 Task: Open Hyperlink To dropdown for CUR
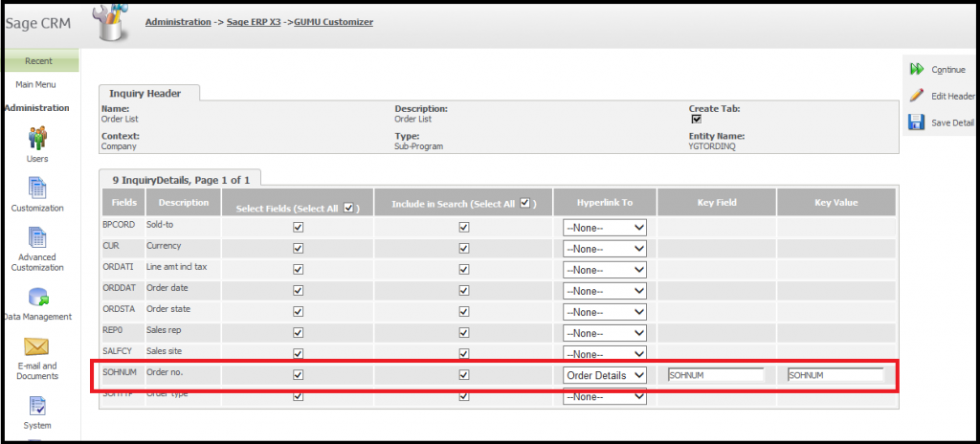pyautogui.click(x=605, y=249)
